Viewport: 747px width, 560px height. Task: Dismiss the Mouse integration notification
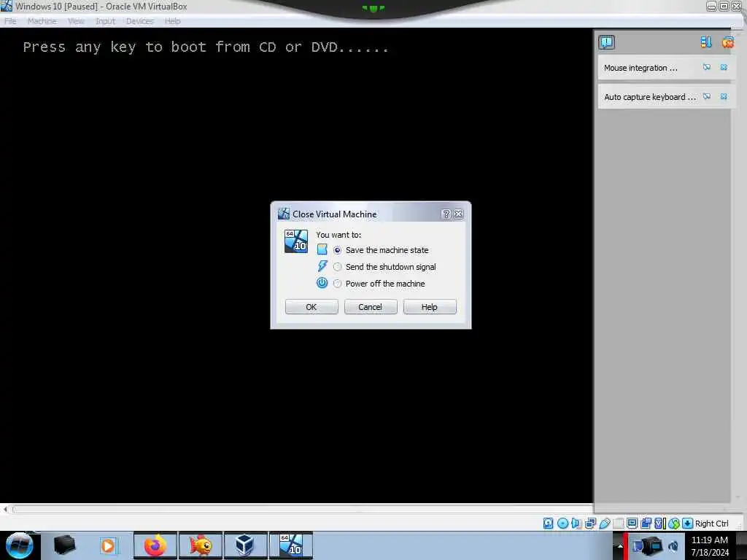(x=724, y=67)
